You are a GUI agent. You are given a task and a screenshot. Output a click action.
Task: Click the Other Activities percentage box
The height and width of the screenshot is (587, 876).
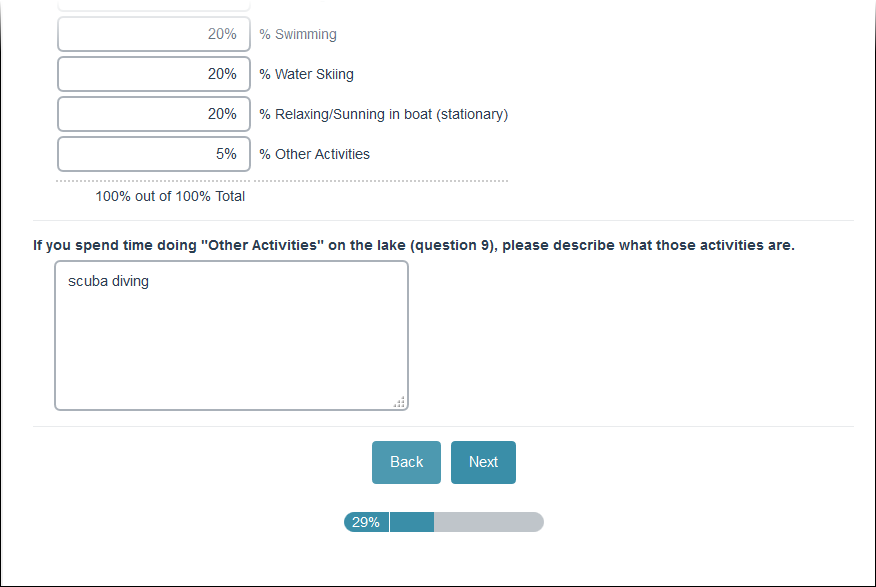(154, 154)
